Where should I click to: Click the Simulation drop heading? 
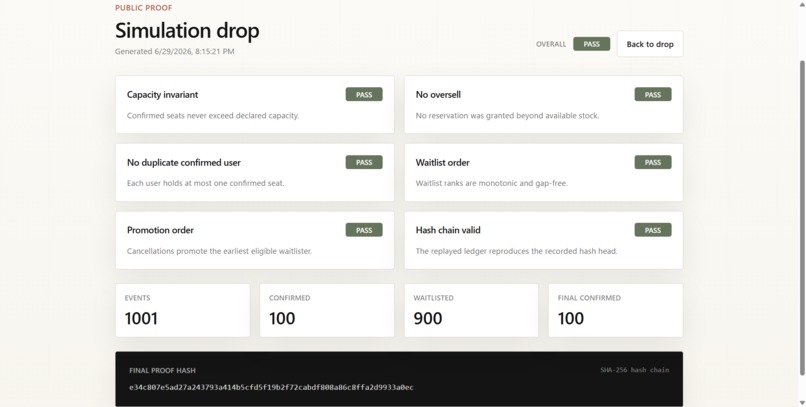point(187,31)
